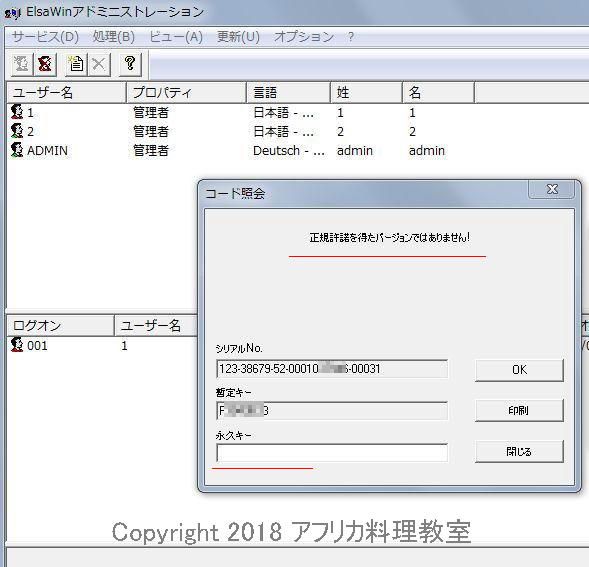Click the 永久キー input field
Image resolution: width=589 pixels, height=567 pixels.
(332, 453)
